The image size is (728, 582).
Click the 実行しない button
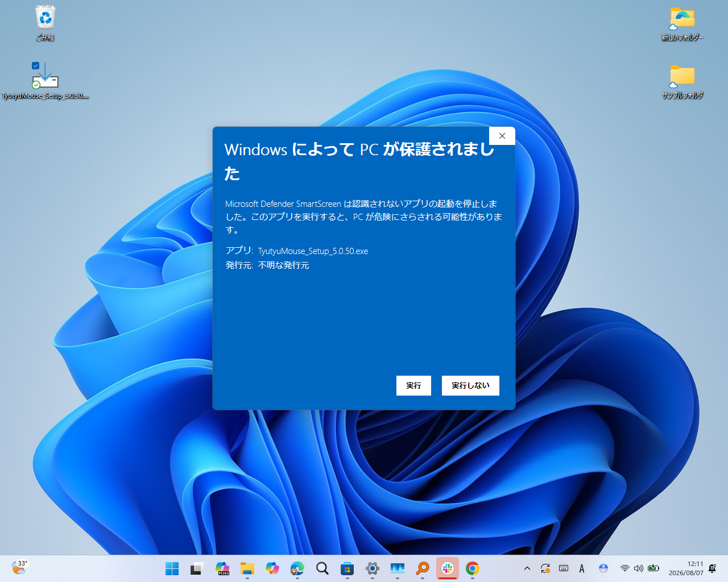[470, 385]
